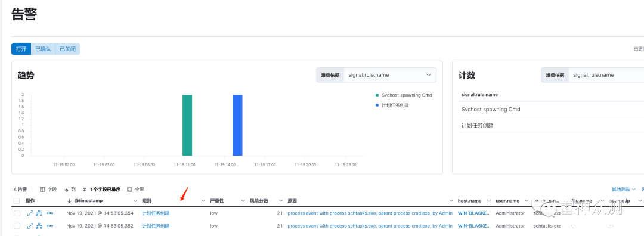The height and width of the screenshot is (236, 644).
Task: Expand the 原因 column header menu
Action: point(451,201)
